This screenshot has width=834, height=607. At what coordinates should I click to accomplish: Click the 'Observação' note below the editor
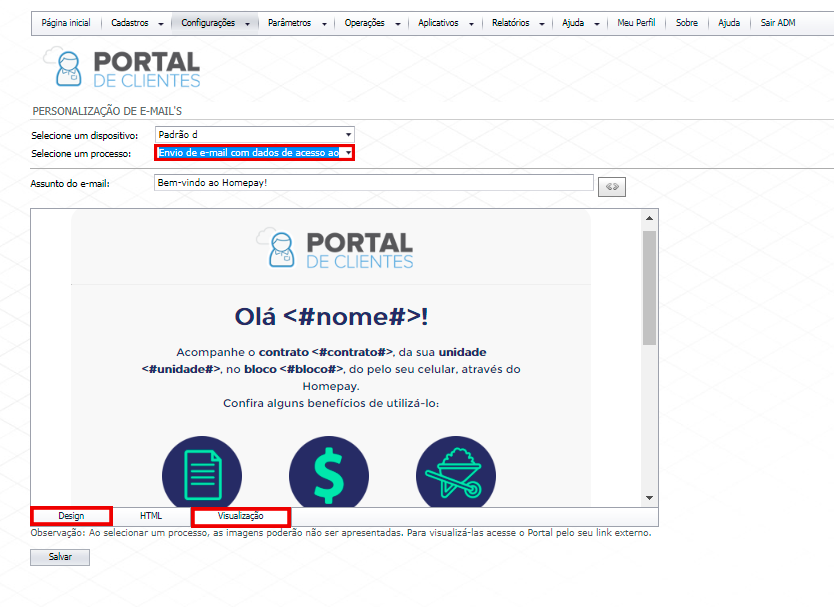pos(341,533)
